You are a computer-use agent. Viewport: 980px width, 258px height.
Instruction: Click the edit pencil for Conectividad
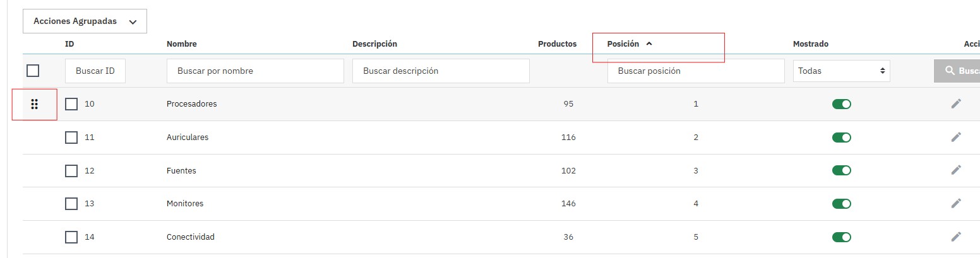(956, 237)
